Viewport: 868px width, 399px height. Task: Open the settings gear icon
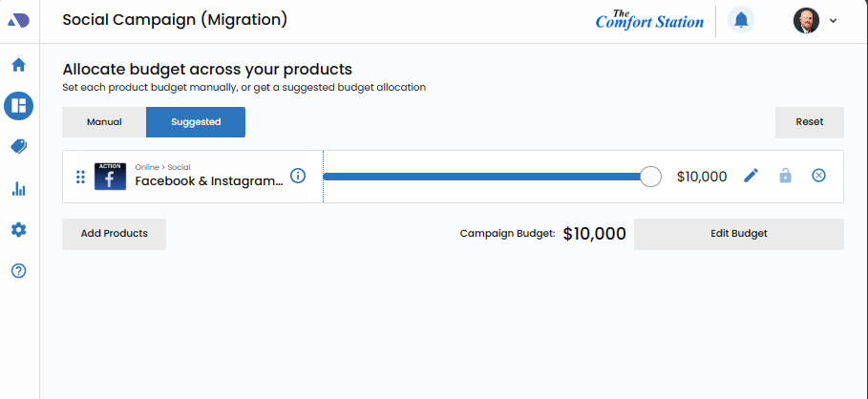pos(18,229)
